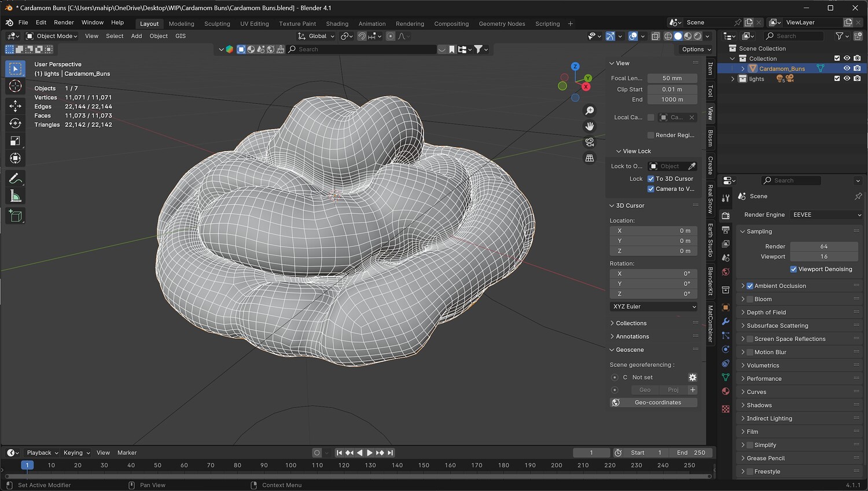Enable the Bloom checkbox
Screen dimensions: 868x491
[x=750, y=299]
